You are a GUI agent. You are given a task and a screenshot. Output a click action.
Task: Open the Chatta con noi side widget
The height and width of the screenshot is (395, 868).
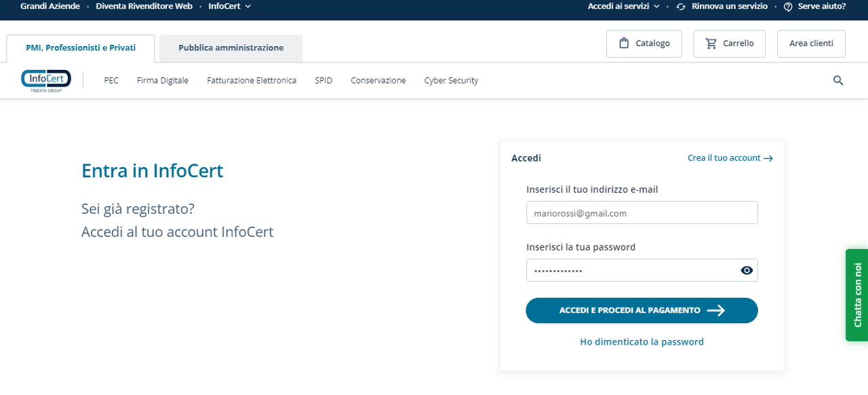pyautogui.click(x=856, y=295)
